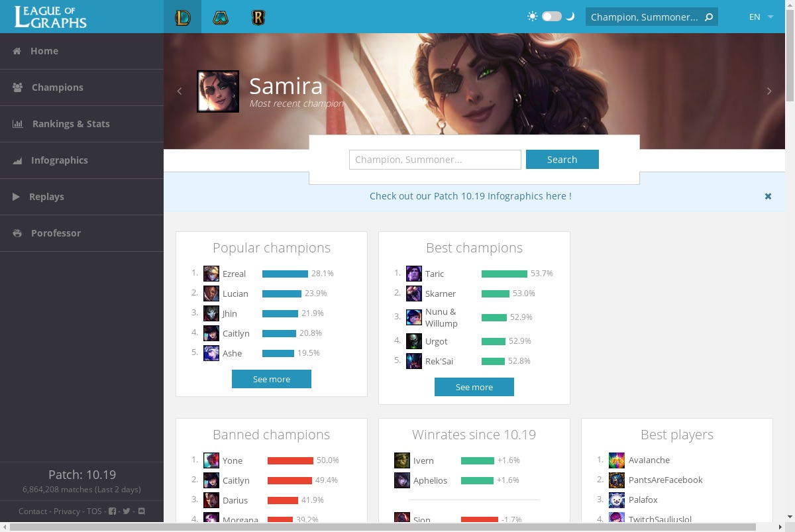The image size is (795, 532).
Task: Click the magnifier icon in header search
Action: [x=708, y=17]
